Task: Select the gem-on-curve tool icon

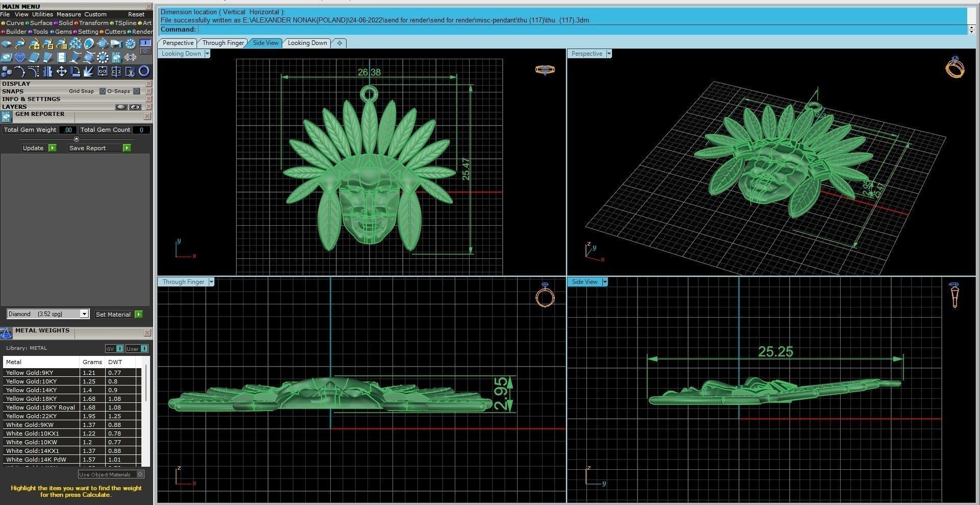Action: [20, 44]
